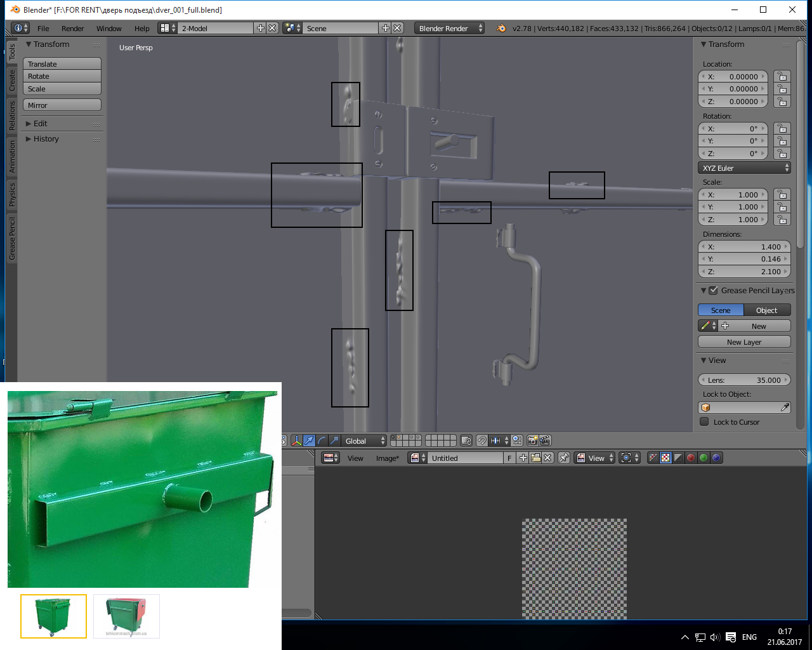Open the image file with folder icon
The height and width of the screenshot is (650, 812).
coord(535,458)
